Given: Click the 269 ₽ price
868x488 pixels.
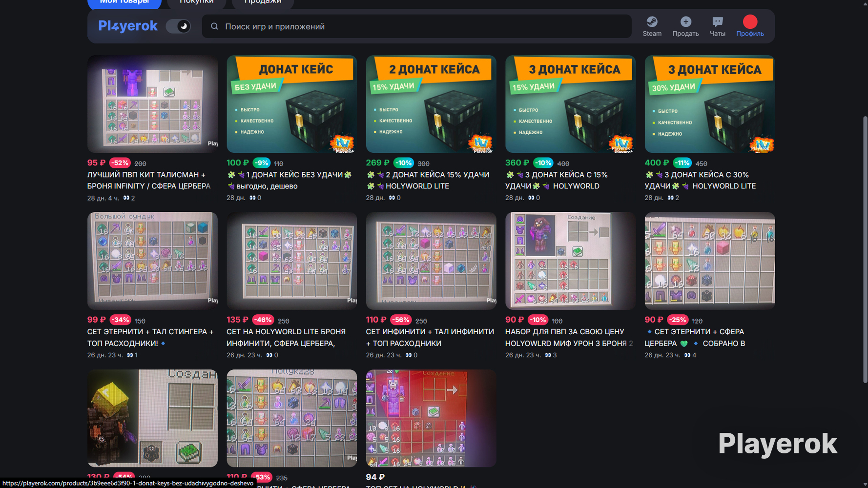Looking at the screenshot, I should pyautogui.click(x=377, y=163).
